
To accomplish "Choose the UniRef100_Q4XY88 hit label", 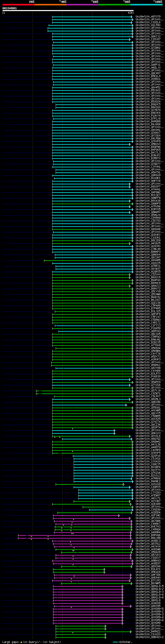I will [148, 368].
